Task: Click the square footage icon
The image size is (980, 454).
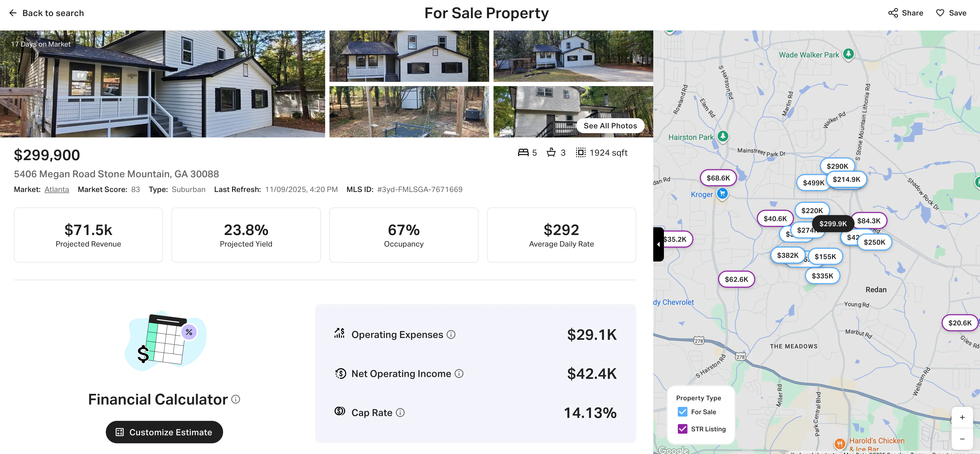Action: pyautogui.click(x=581, y=152)
